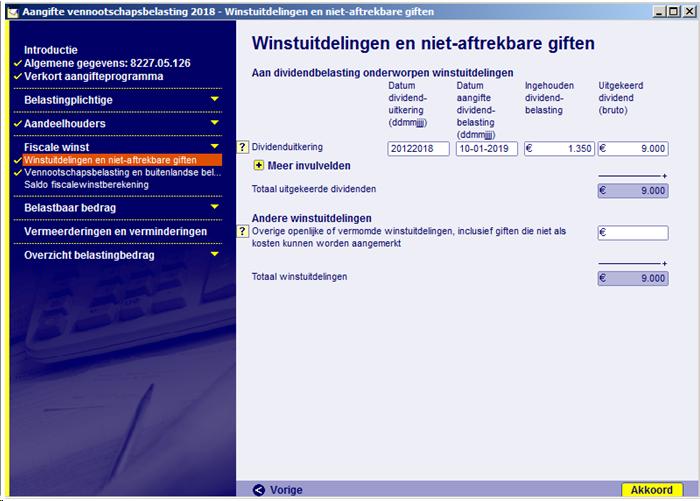Click the Totaal uitgekeerde dividenden label
The width and height of the screenshot is (700, 501).
tap(314, 189)
